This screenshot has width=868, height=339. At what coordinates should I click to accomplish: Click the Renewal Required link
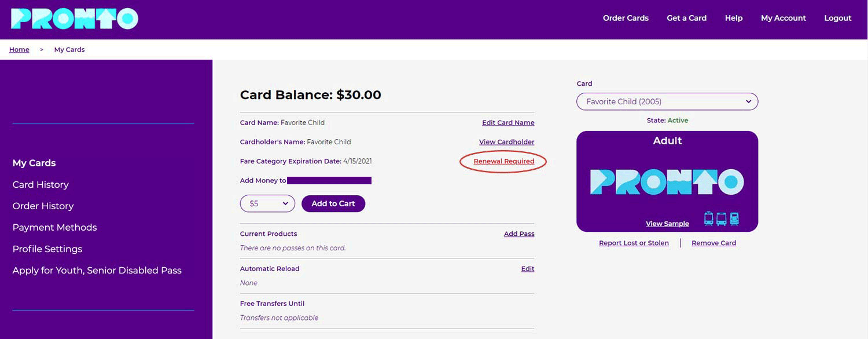(503, 161)
